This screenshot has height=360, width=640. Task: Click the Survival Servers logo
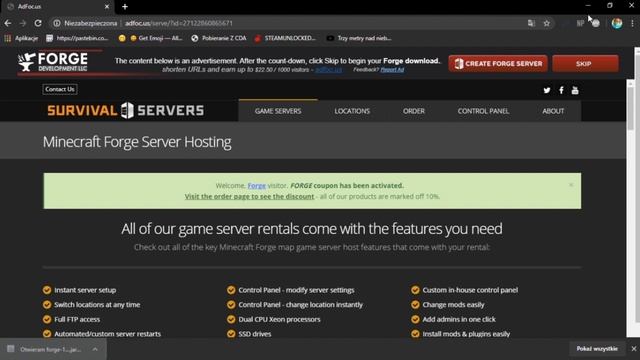(126, 110)
